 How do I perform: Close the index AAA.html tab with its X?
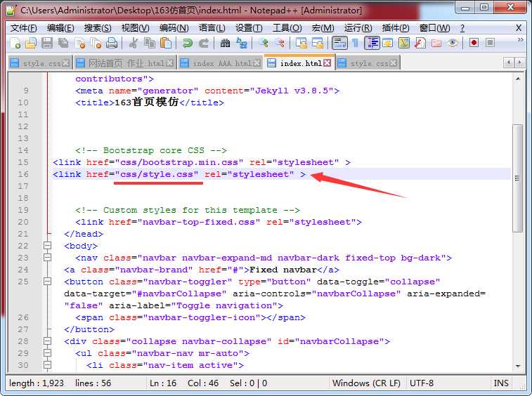[x=257, y=63]
